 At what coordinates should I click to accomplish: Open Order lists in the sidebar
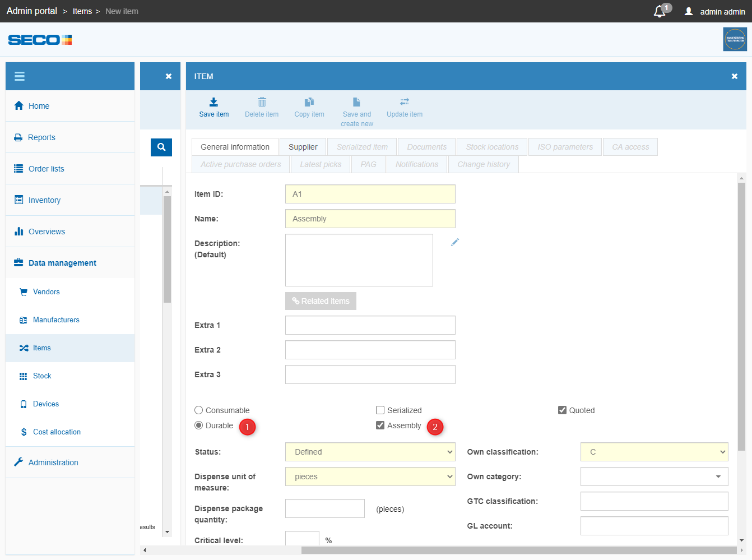click(x=70, y=169)
